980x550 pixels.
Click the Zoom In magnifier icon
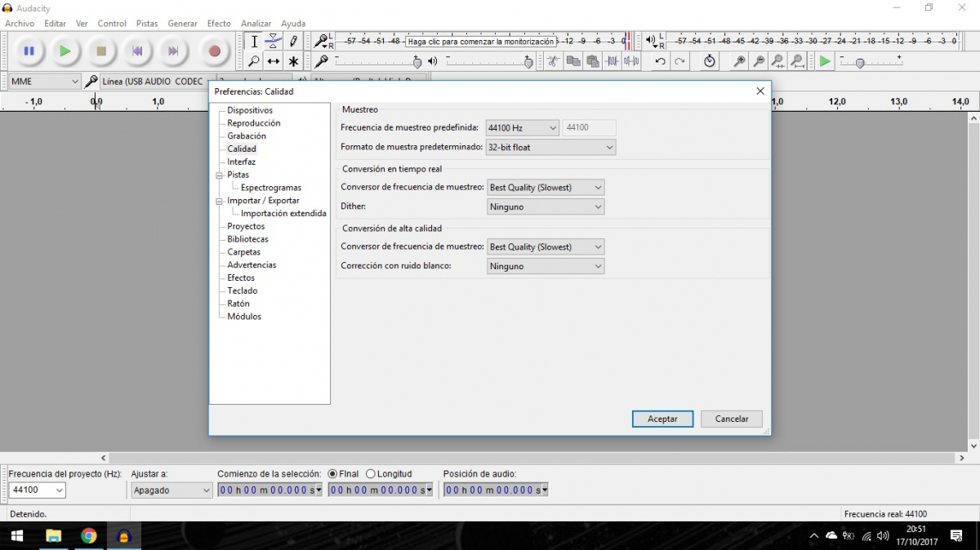pos(739,61)
